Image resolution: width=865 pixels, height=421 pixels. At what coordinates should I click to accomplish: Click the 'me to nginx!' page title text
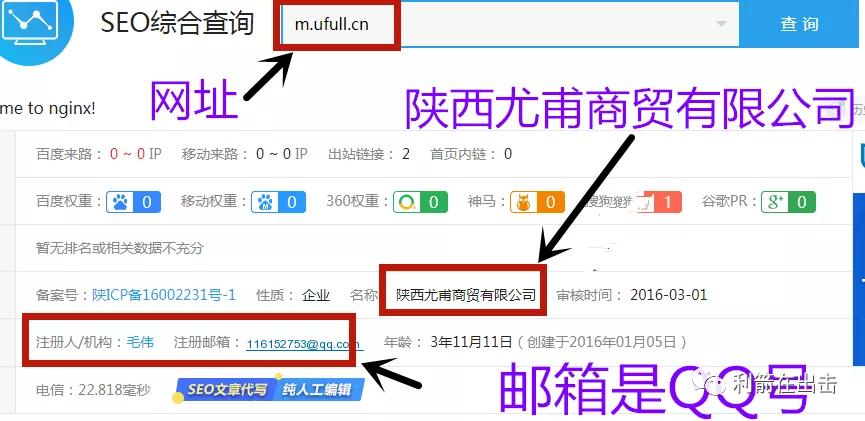47,108
